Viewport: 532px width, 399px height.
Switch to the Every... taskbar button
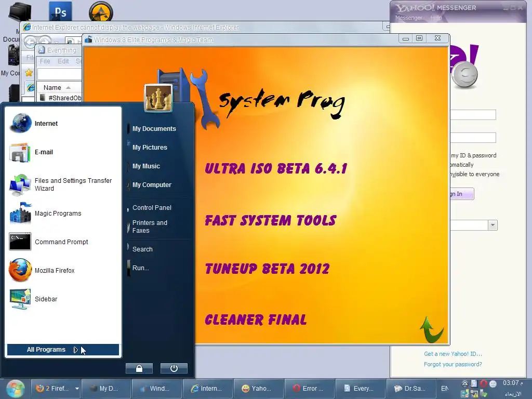tap(361, 389)
